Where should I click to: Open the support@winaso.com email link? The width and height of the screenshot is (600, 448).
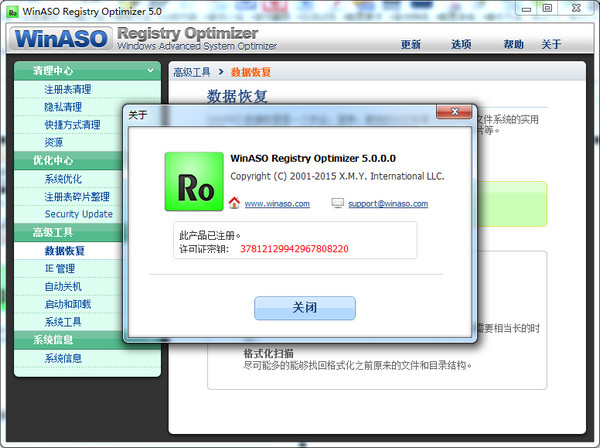tap(388, 204)
